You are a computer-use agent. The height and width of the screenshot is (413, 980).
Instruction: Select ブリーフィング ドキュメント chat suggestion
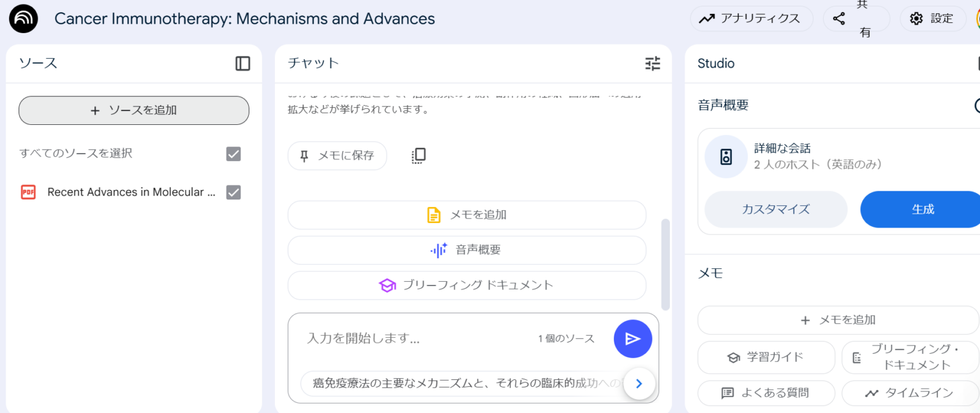point(466,286)
